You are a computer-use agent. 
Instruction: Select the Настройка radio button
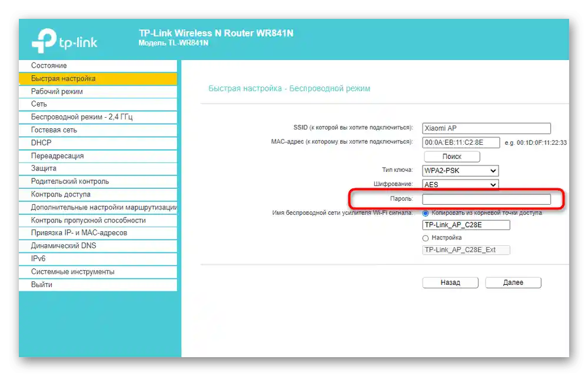pos(426,238)
